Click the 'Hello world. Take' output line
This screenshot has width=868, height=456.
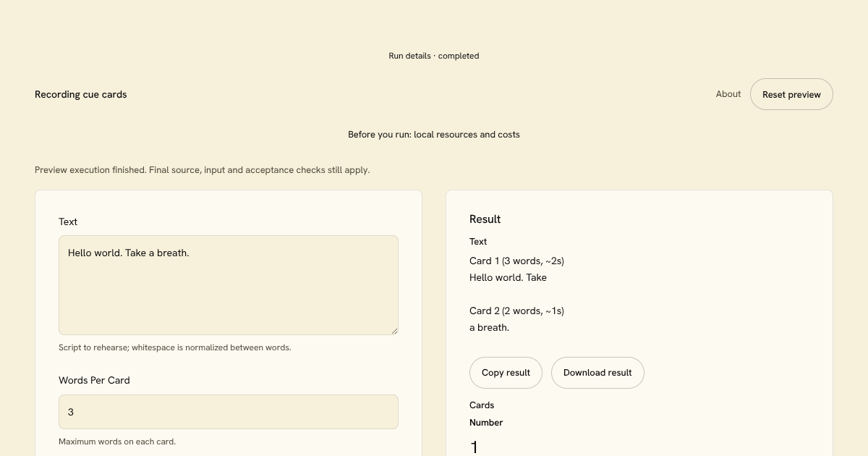point(508,277)
